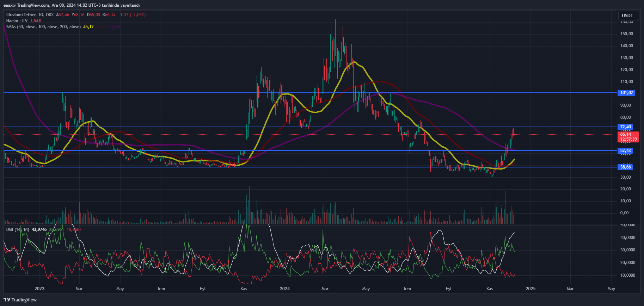Viewport: 644px width, 306px height.
Task: Click the 150,00 price scale label
Action: point(626,34)
